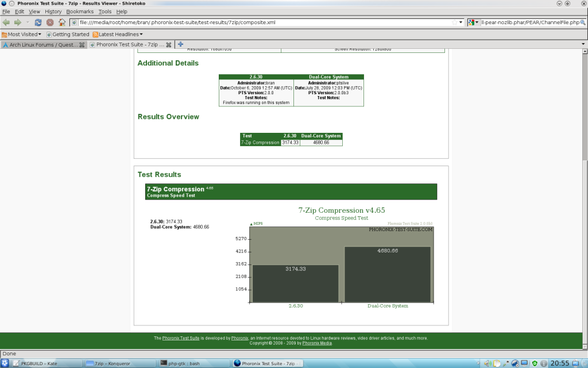
Task: Click the 7-Zip Compression row label
Action: [260, 143]
